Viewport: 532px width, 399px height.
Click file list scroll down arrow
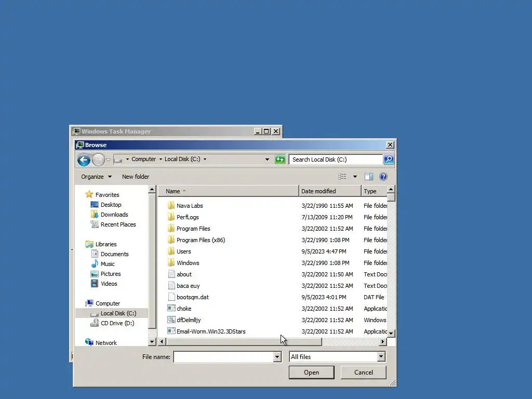[391, 333]
